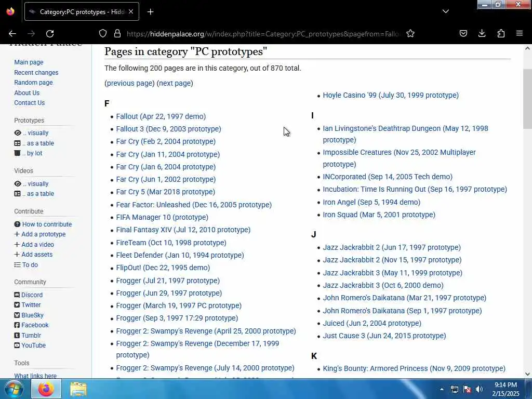Open FIFA Manager 10 (prototype) link
The image size is (532, 399).
click(162, 217)
